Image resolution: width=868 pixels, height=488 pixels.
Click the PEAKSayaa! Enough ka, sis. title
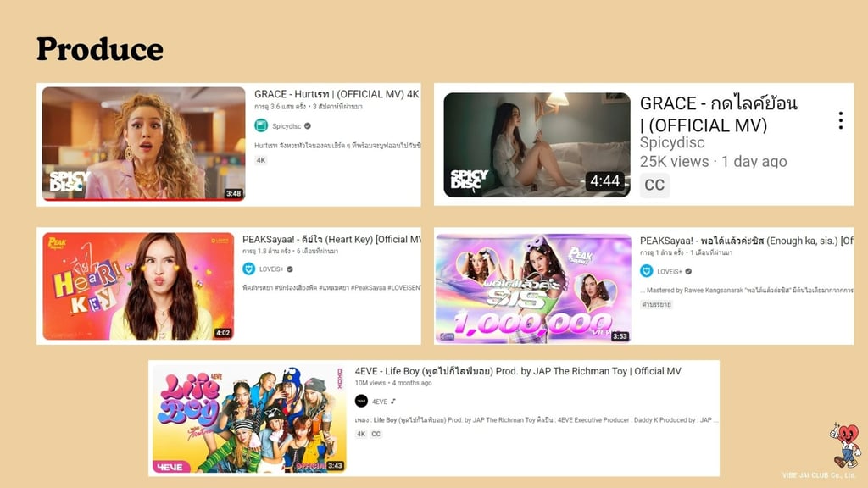[x=747, y=241]
